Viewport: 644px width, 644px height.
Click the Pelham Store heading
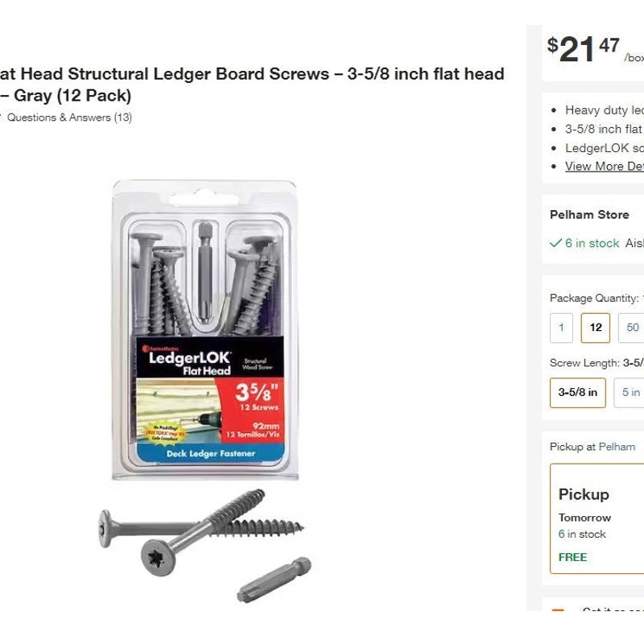point(589,215)
